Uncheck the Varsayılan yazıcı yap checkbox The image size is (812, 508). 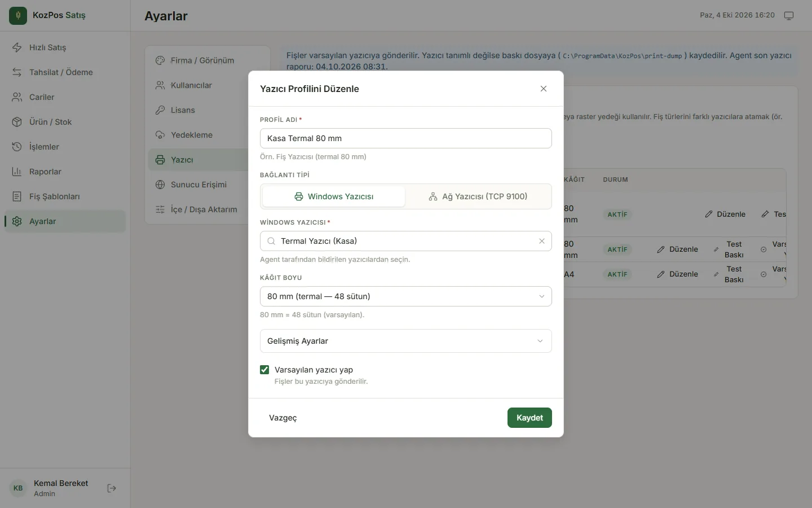(264, 370)
